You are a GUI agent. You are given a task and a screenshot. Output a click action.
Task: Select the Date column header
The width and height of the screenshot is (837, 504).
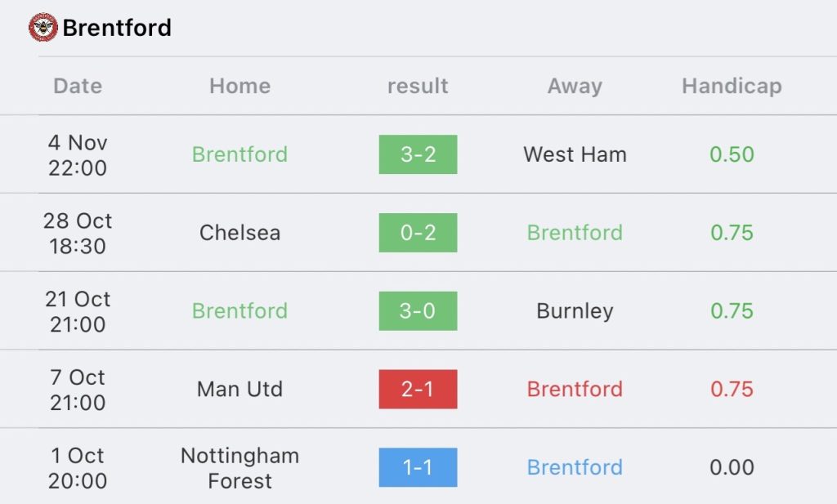[78, 86]
